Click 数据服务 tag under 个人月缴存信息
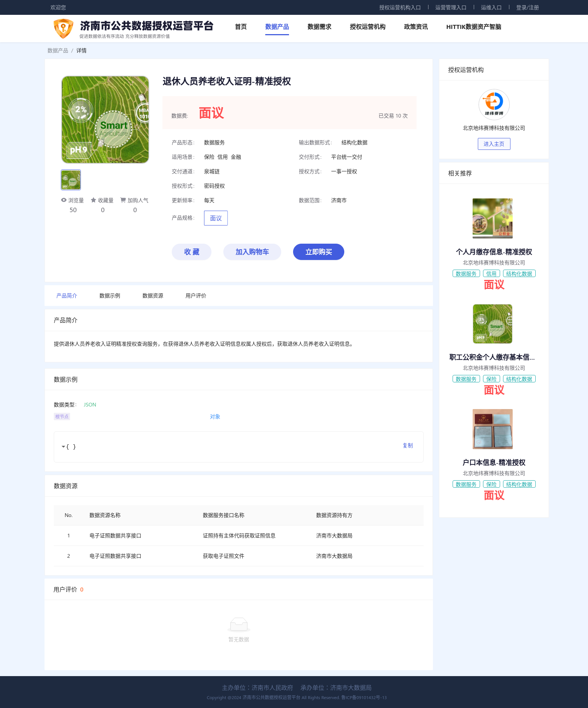Viewport: 588px width, 708px height. click(466, 274)
